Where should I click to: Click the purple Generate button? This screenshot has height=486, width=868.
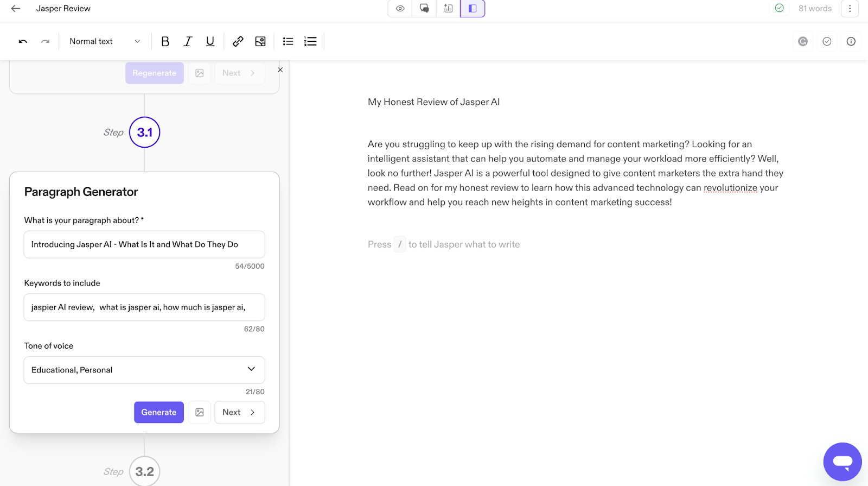pyautogui.click(x=159, y=412)
